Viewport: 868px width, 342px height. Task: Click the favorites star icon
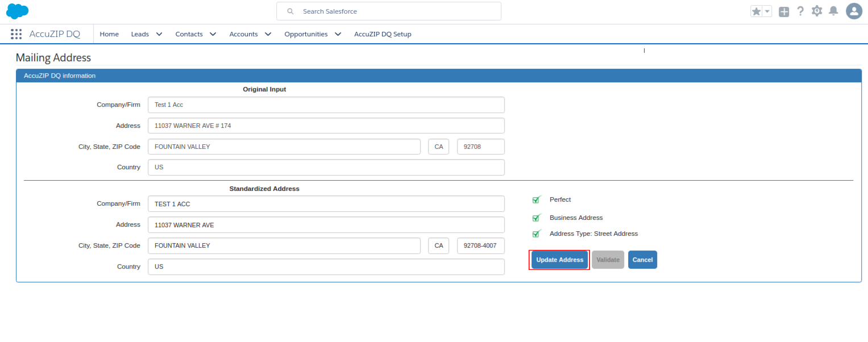755,11
